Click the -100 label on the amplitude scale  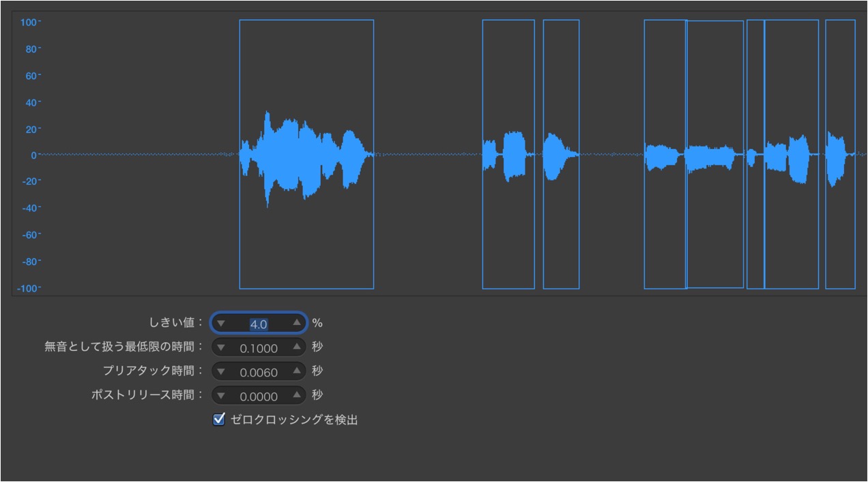pyautogui.click(x=27, y=288)
